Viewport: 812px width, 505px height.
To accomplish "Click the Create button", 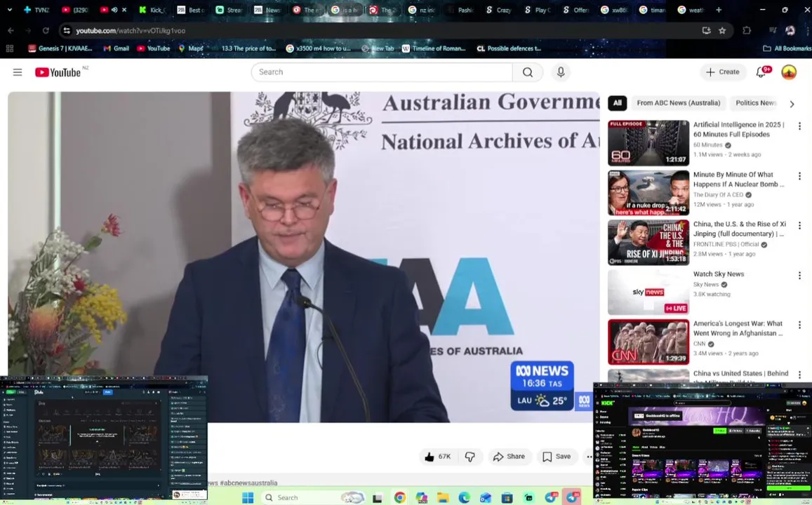I will pos(723,72).
